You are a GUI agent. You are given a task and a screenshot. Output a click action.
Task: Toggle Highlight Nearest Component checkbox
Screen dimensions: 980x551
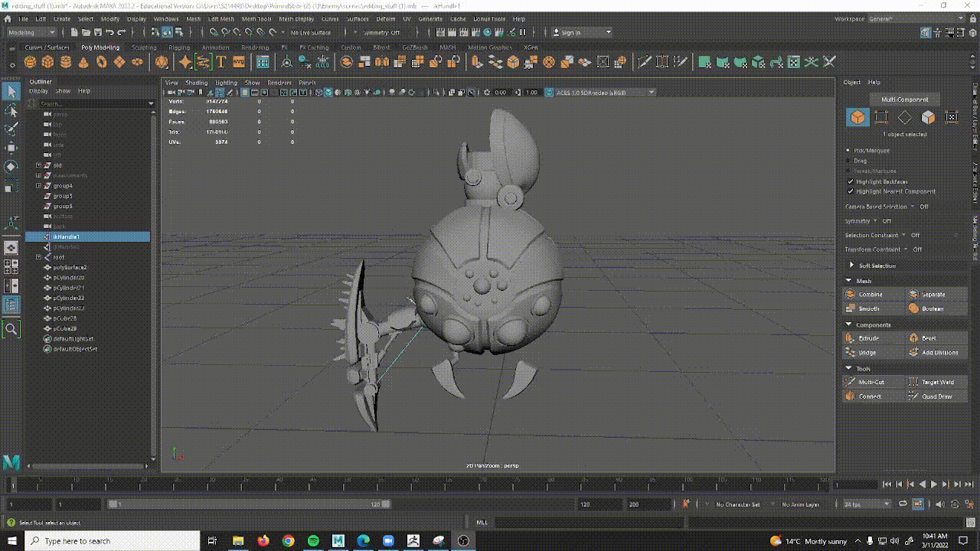[x=851, y=191]
